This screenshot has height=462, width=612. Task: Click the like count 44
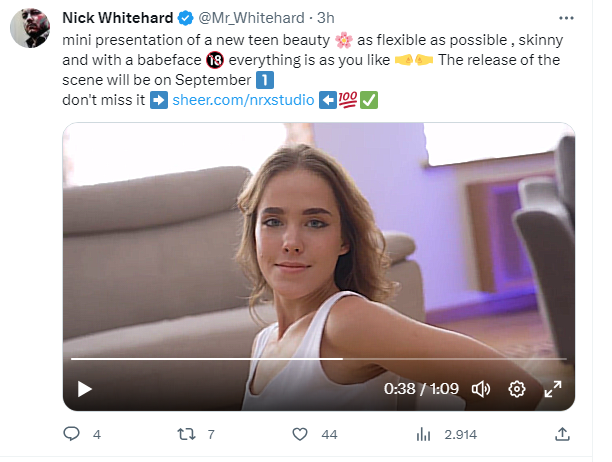pos(330,435)
